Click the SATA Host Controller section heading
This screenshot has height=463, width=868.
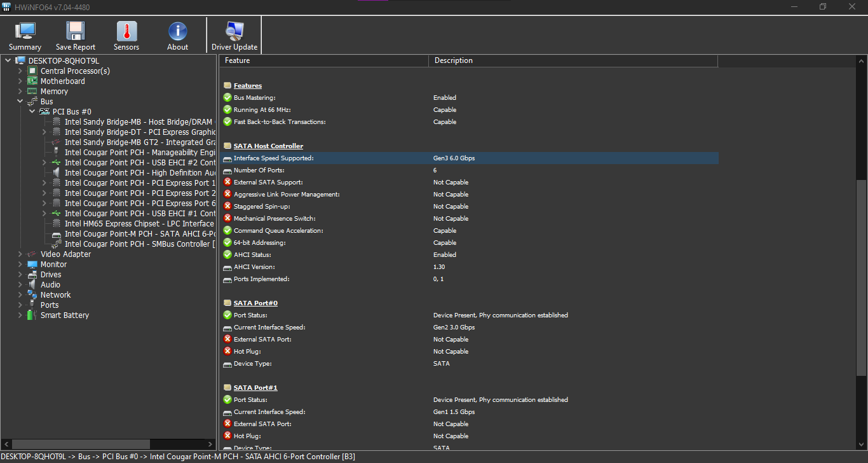[x=268, y=146]
